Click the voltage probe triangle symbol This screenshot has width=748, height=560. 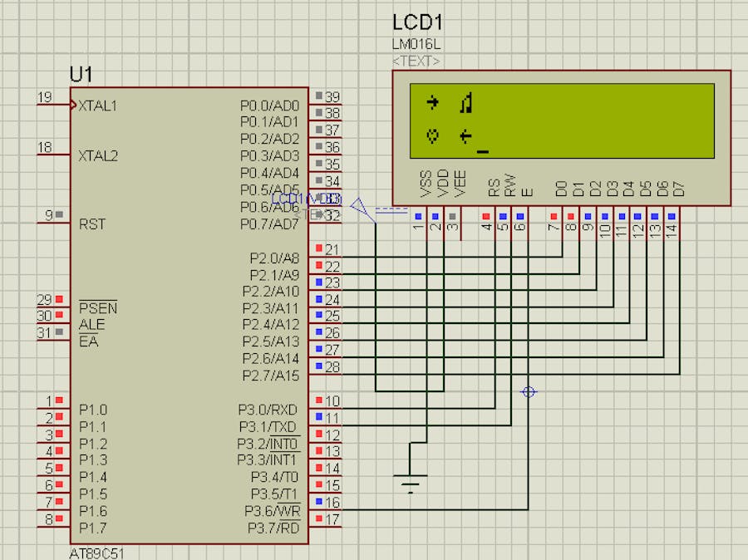coord(359,207)
